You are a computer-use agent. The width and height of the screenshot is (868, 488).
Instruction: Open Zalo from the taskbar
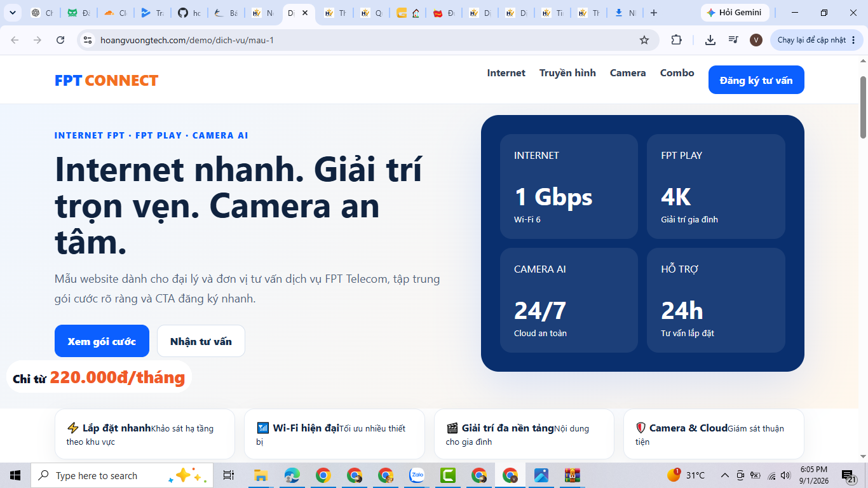coord(417,475)
